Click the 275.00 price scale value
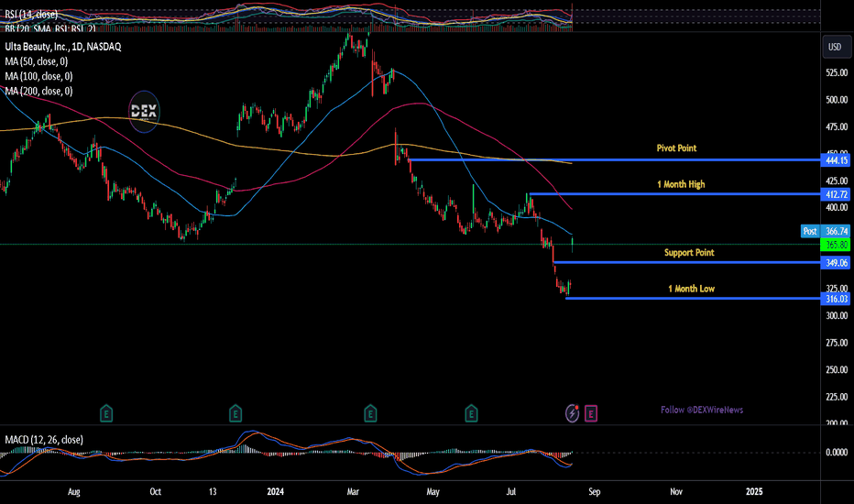Image resolution: width=854 pixels, height=504 pixels. point(837,343)
